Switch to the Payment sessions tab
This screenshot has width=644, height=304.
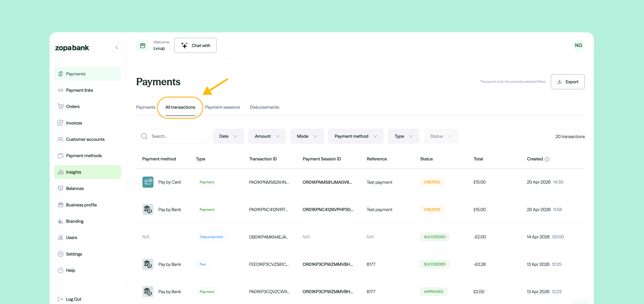(222, 107)
